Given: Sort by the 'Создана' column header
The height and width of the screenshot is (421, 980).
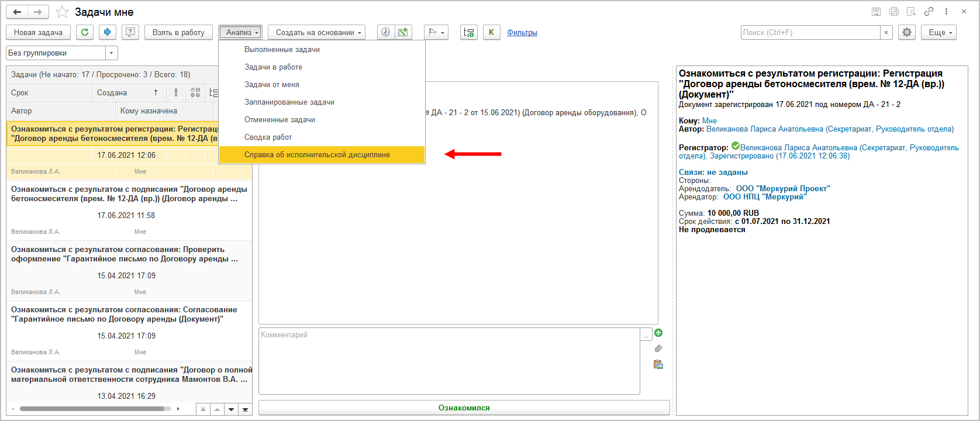Looking at the screenshot, I should coord(129,92).
